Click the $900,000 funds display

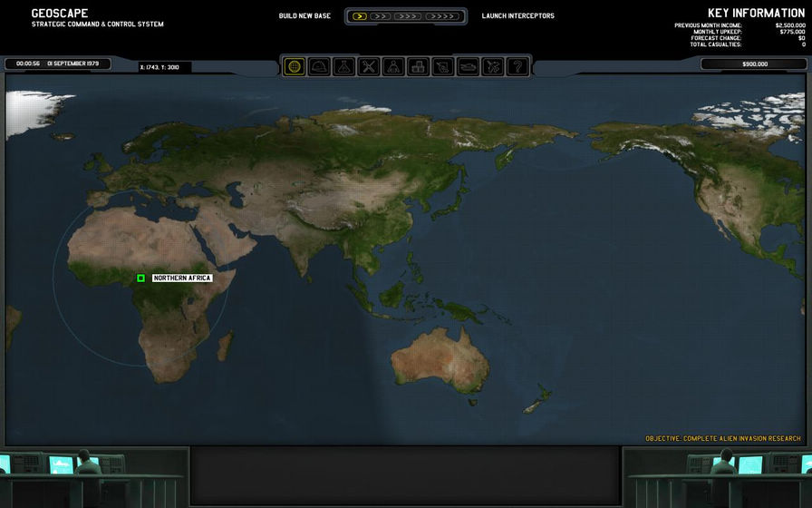click(x=754, y=64)
